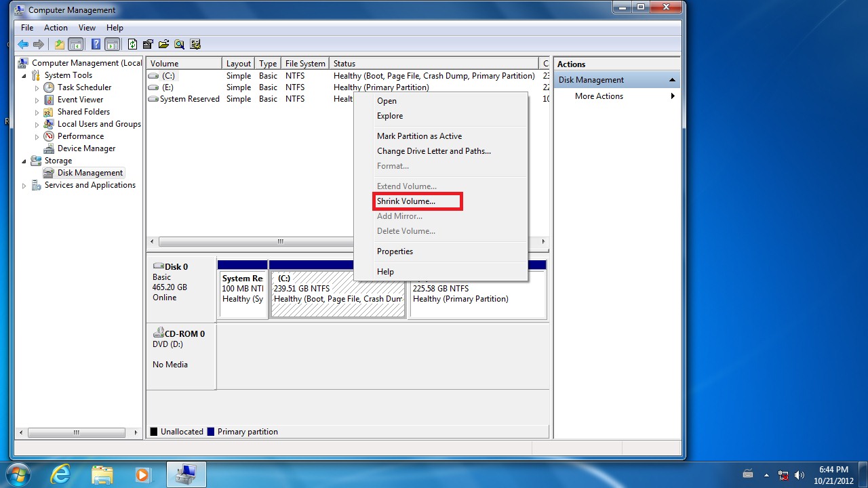868x488 pixels.
Task: Launch Internet Explorer from the taskbar
Action: point(60,474)
